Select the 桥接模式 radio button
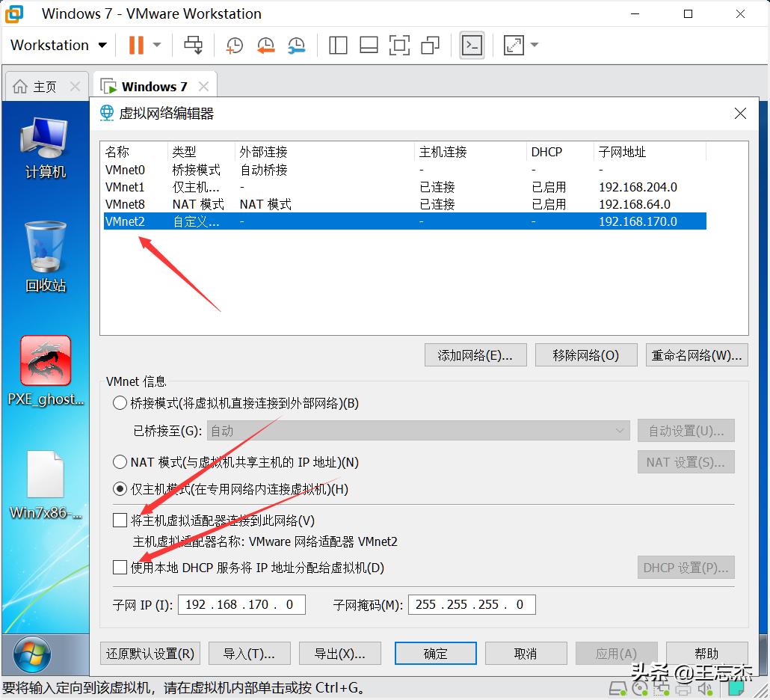This screenshot has height=700, width=770. click(120, 402)
